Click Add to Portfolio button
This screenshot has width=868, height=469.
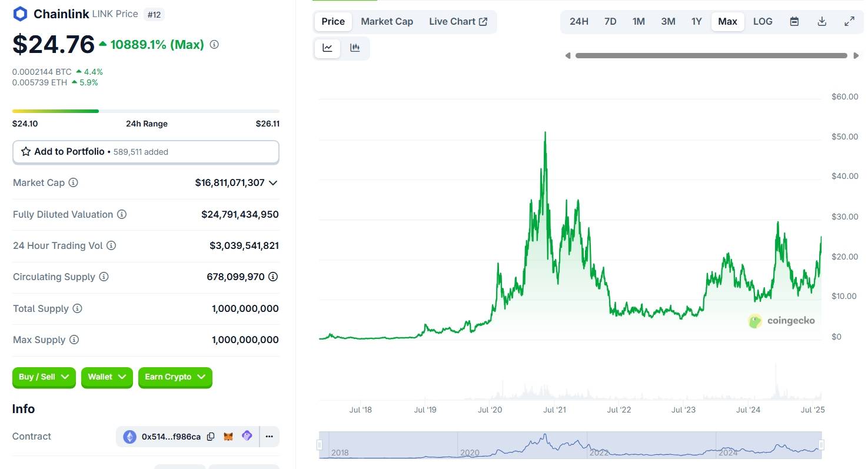coord(146,152)
